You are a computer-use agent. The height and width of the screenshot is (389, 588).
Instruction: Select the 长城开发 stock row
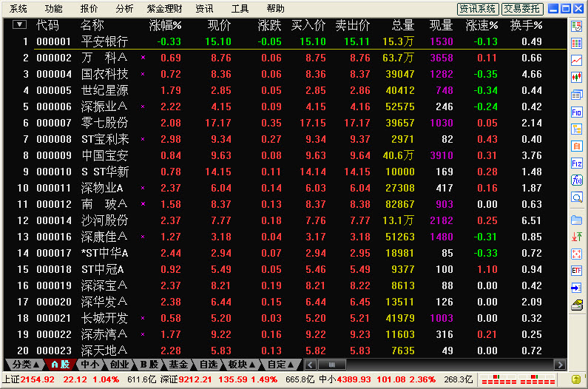[x=285, y=318]
